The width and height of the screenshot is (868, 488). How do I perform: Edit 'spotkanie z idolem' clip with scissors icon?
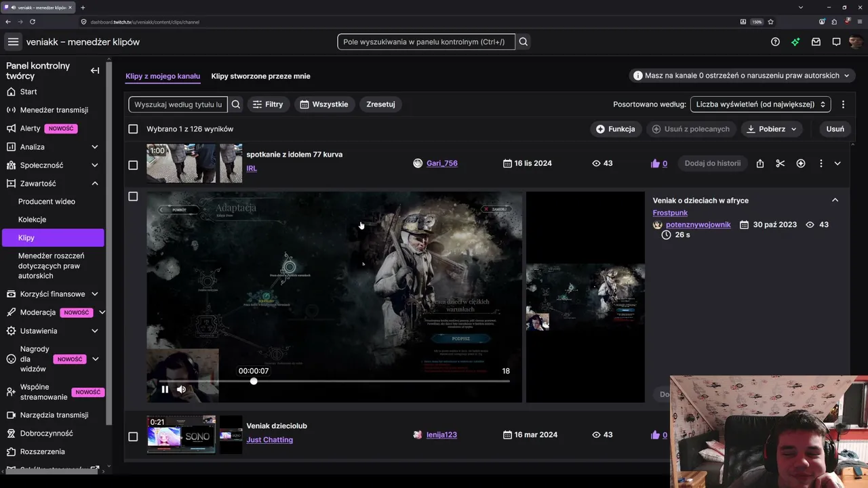(781, 163)
